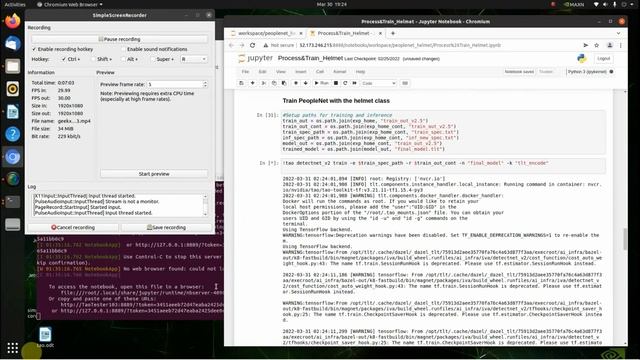
Task: Open Firefox from the Ubuntu dock
Action: tap(12, 21)
